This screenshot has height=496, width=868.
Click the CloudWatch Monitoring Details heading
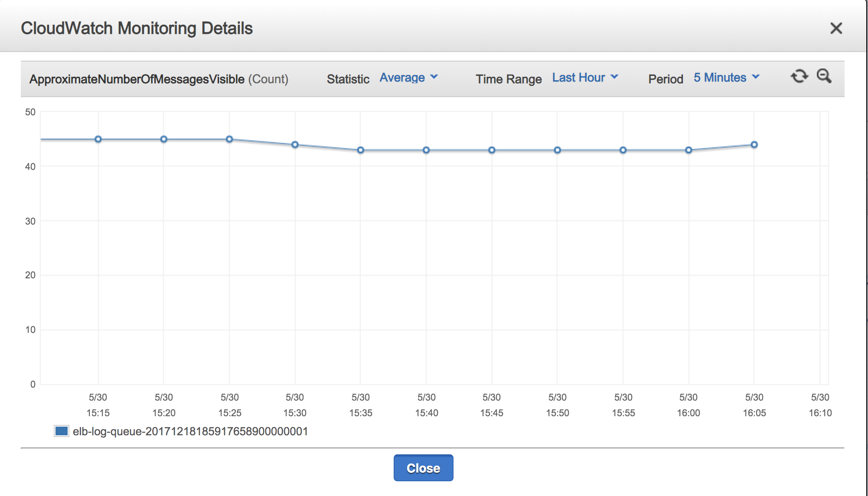(x=137, y=28)
